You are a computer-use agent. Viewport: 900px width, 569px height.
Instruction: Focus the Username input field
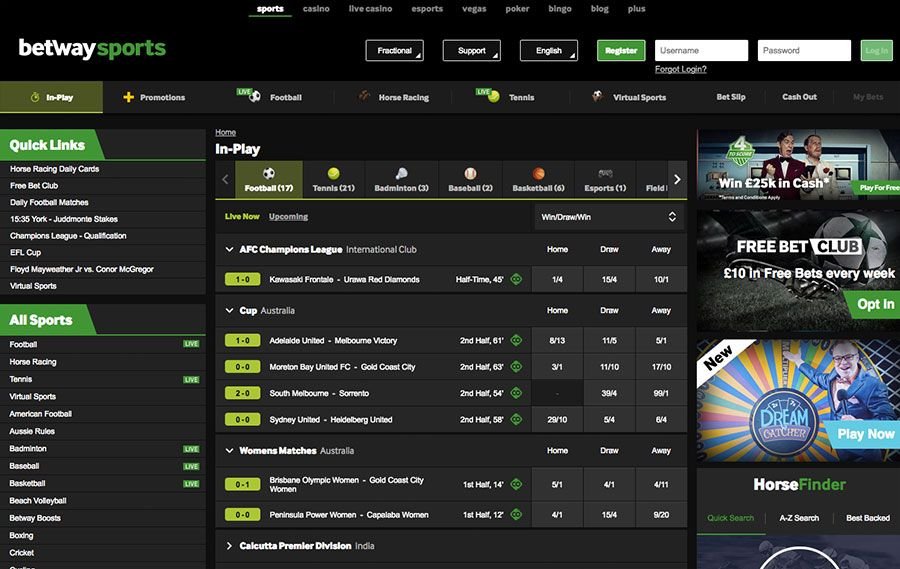pos(701,51)
